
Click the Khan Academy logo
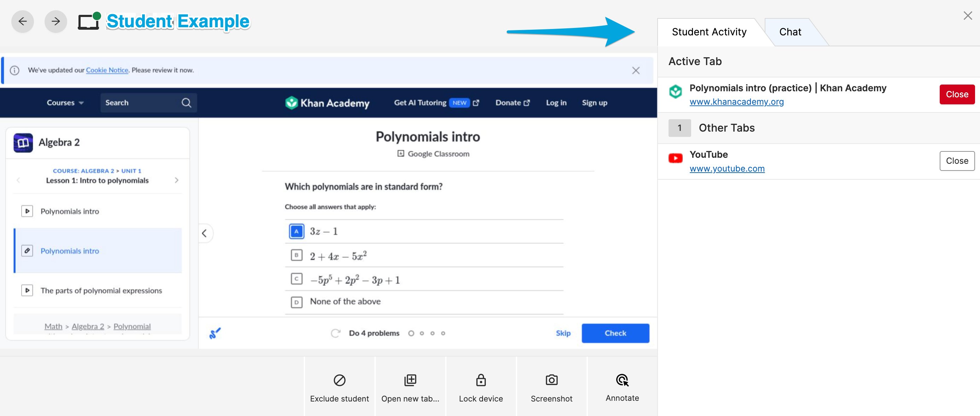pyautogui.click(x=327, y=103)
